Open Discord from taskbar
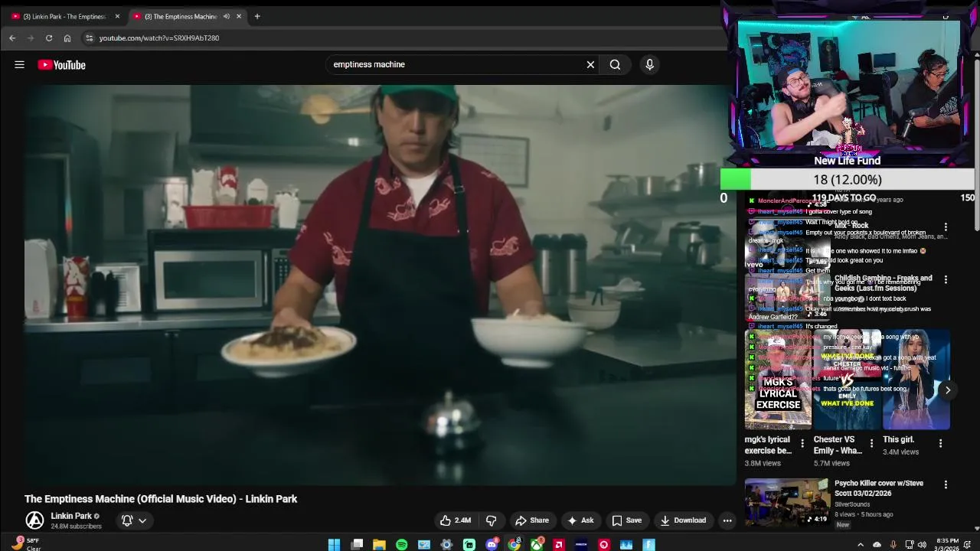Screen dimensions: 980x551 pos(492,545)
